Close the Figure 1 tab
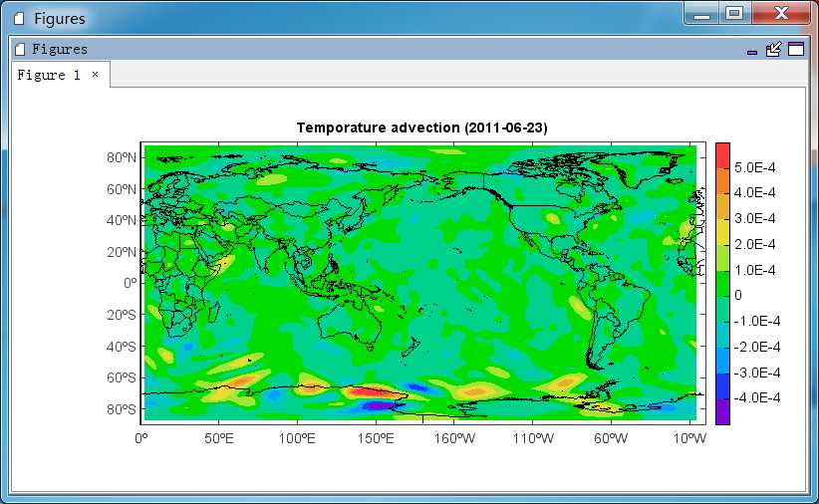The height and width of the screenshot is (504, 819). click(x=95, y=74)
